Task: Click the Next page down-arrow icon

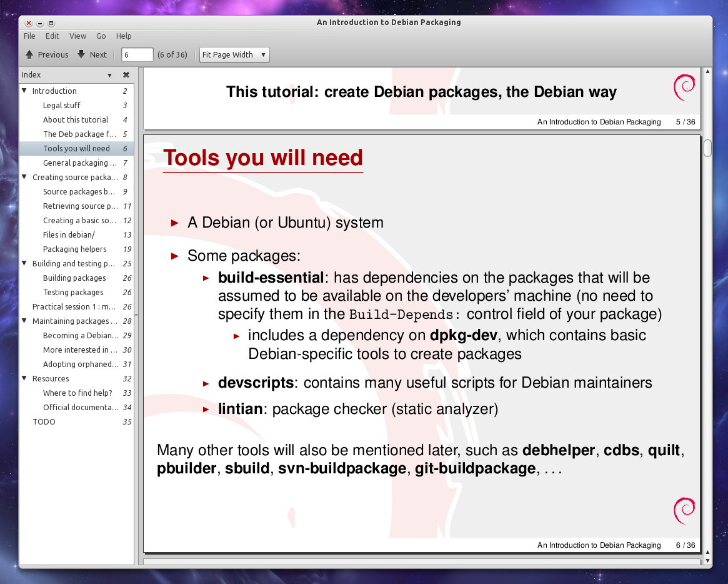Action: [x=81, y=54]
